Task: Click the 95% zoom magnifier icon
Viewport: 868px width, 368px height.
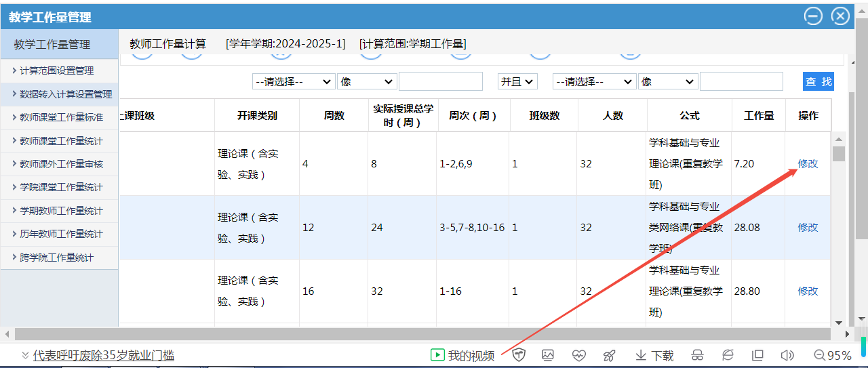Action: (x=820, y=355)
